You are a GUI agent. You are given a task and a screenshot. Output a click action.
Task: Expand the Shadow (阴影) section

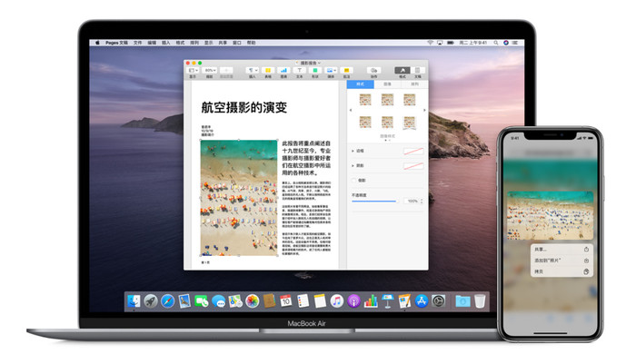pos(353,166)
